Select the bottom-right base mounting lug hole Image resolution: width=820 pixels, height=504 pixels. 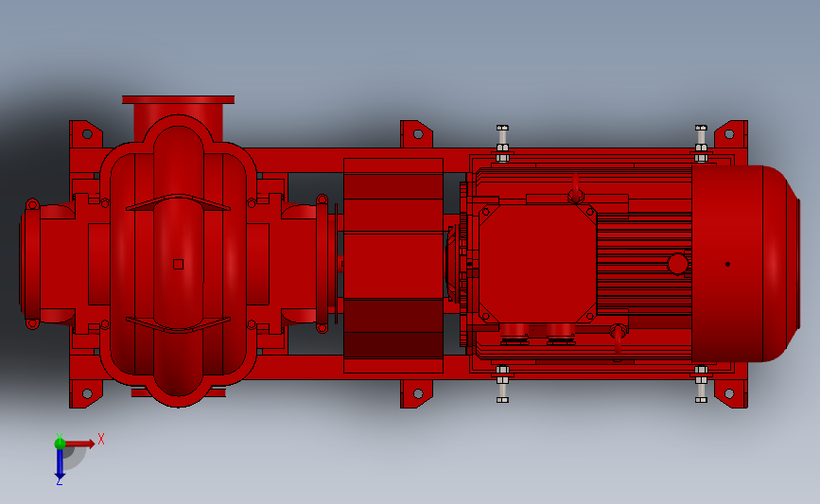tap(729, 393)
